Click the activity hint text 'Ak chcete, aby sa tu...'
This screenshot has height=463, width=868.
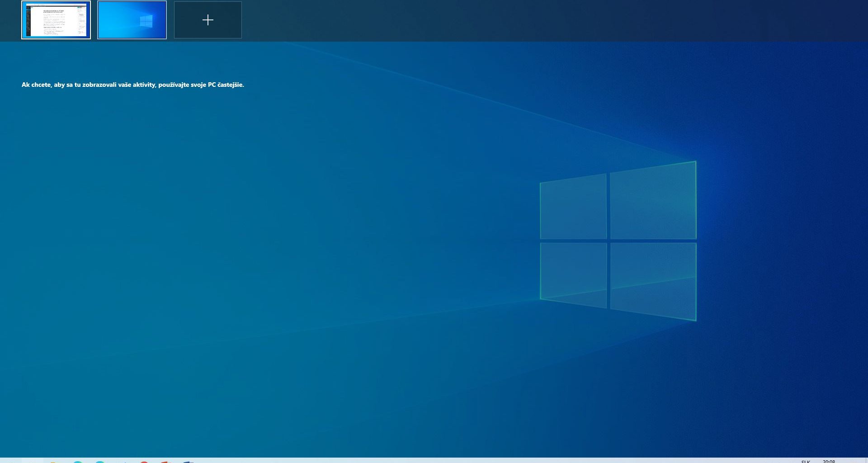tap(132, 85)
